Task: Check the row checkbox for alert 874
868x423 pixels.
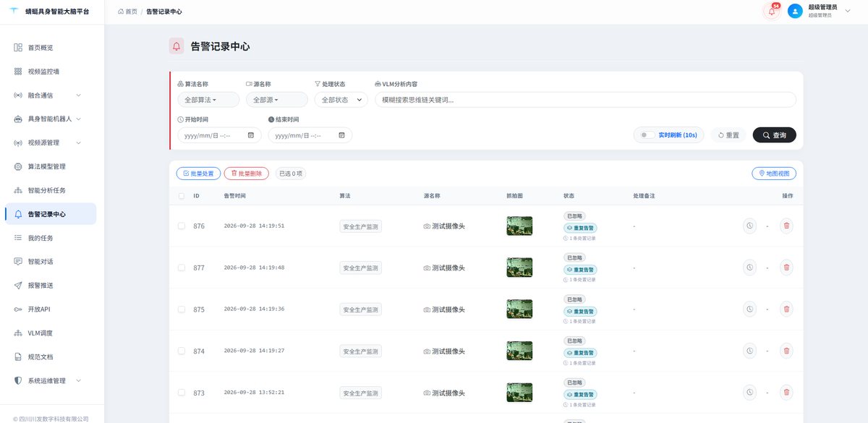Action: pyautogui.click(x=181, y=351)
